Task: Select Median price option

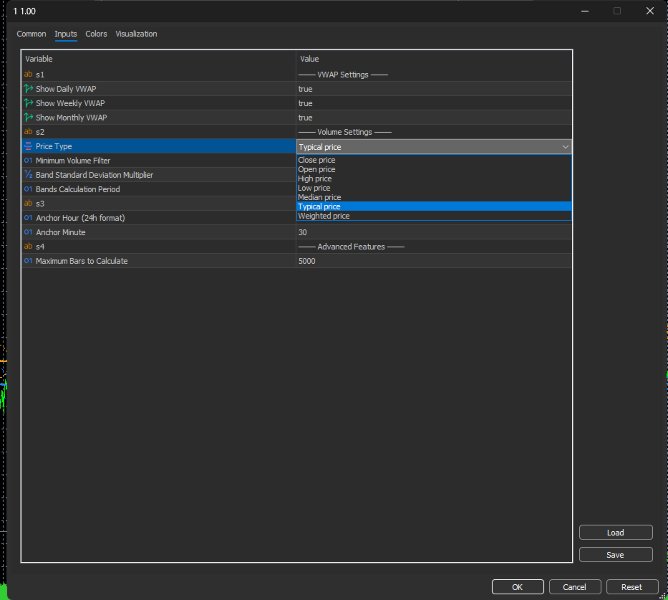Action: 434,197
